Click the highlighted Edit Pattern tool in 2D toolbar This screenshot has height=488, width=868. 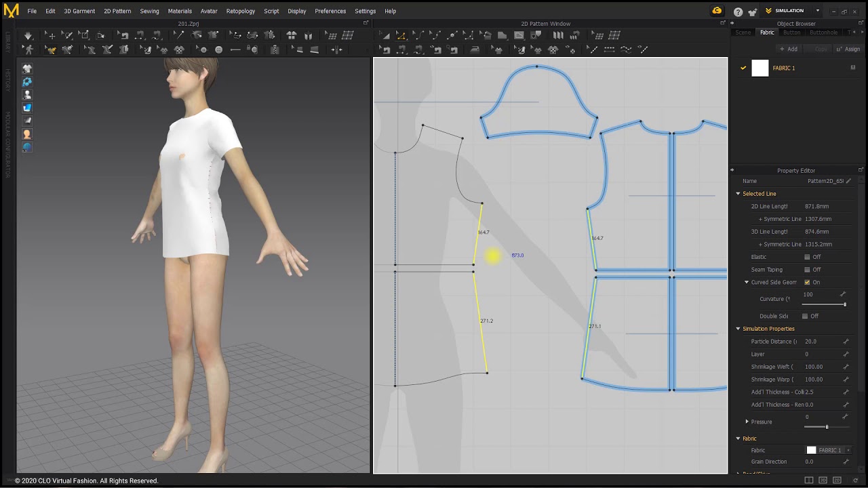(401, 35)
